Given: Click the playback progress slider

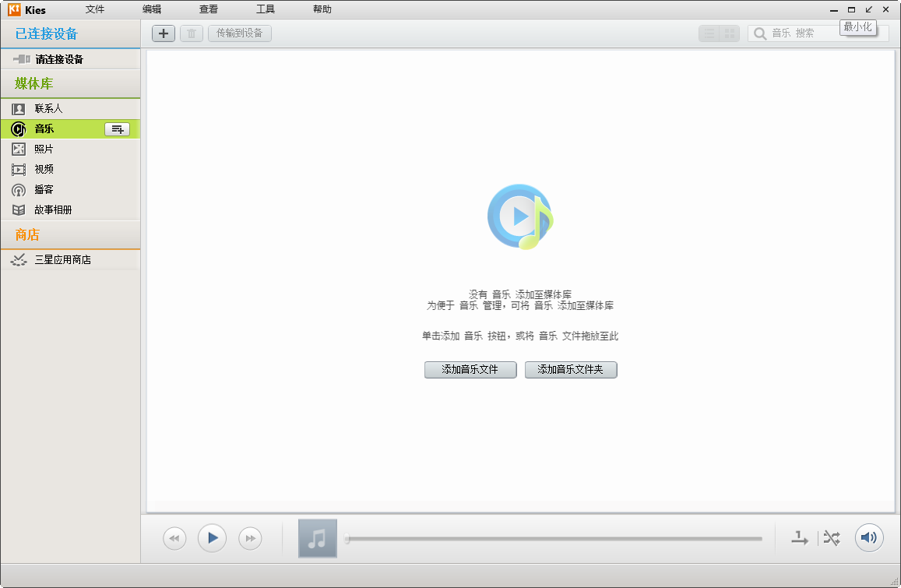Looking at the screenshot, I should click(554, 539).
